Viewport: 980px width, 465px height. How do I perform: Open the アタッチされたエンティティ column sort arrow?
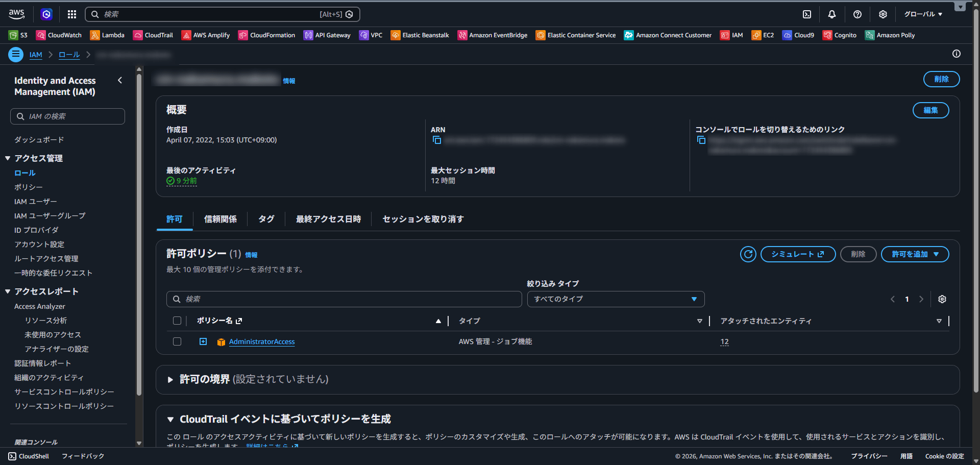click(939, 321)
